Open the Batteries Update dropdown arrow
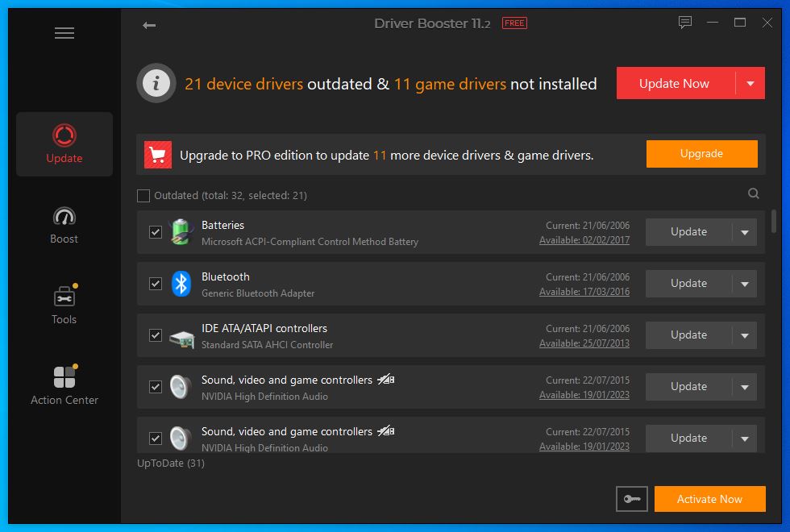790x532 pixels. [x=745, y=232]
